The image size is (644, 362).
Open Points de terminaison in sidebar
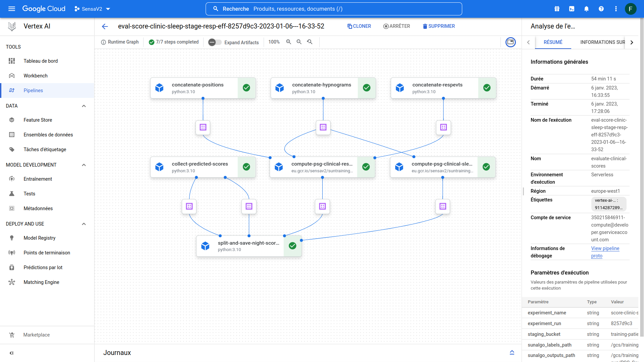click(47, 253)
